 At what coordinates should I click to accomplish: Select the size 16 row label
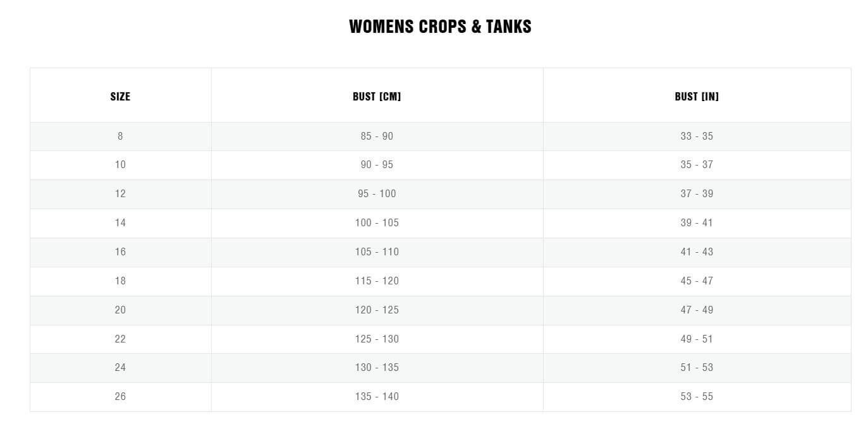point(120,252)
